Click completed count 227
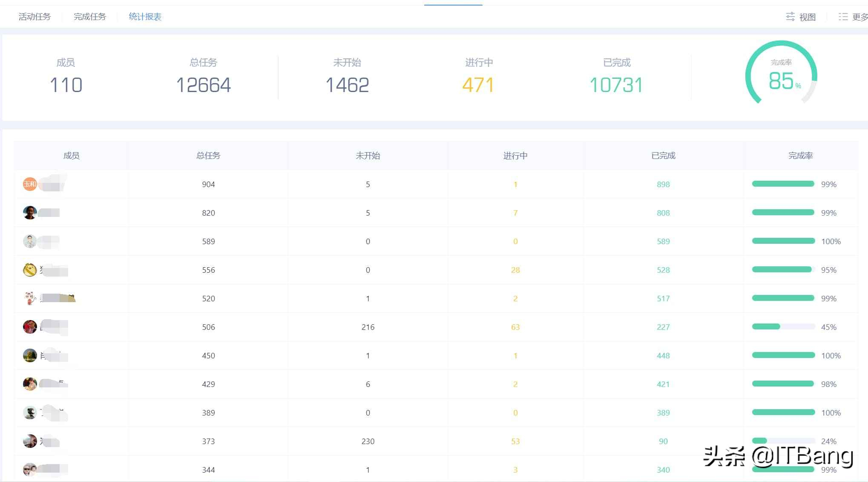This screenshot has height=482, width=868. pyautogui.click(x=663, y=327)
